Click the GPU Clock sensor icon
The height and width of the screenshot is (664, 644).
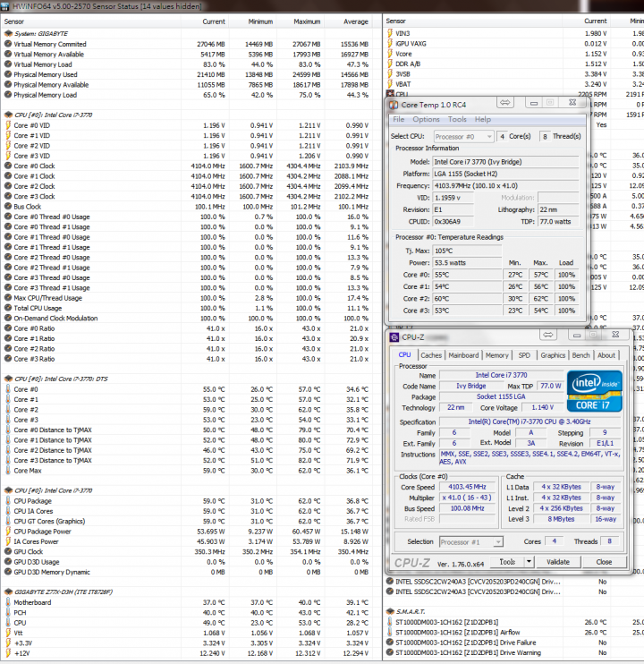click(8, 551)
